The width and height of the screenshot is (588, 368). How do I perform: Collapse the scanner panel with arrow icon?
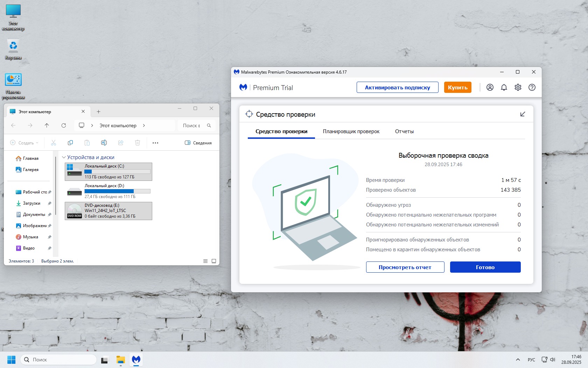click(x=523, y=114)
